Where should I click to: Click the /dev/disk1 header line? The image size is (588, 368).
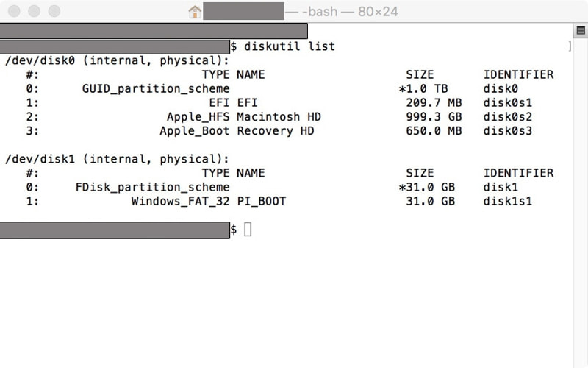[x=117, y=159]
